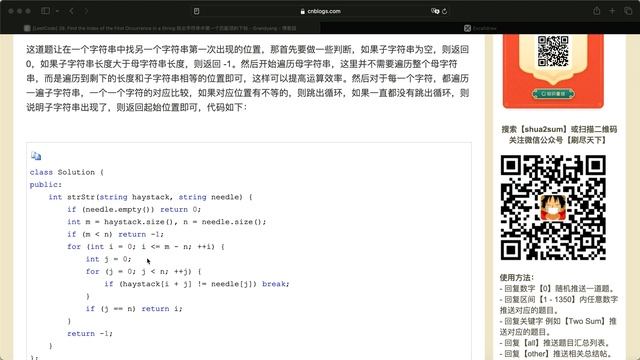Click the paragraph's last line ending 代码如下

[x=136, y=107]
